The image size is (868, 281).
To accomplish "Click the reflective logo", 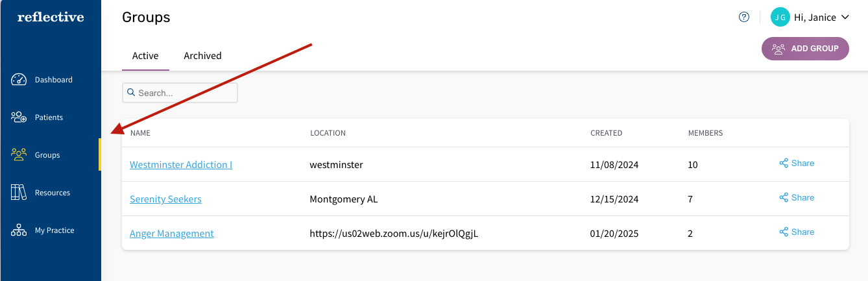I will tap(51, 18).
